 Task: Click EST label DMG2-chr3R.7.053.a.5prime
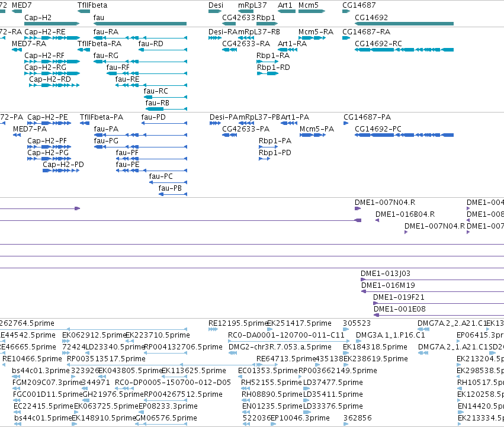pyautogui.click(x=280, y=347)
